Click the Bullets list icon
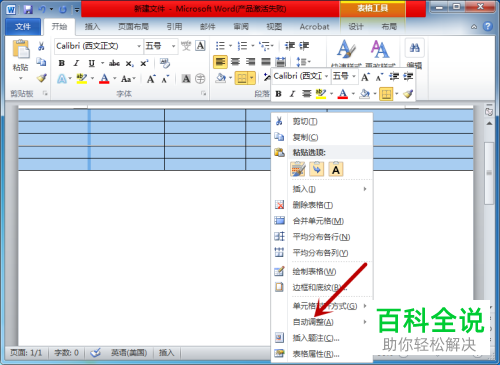The width and height of the screenshot is (500, 365). tap(220, 46)
